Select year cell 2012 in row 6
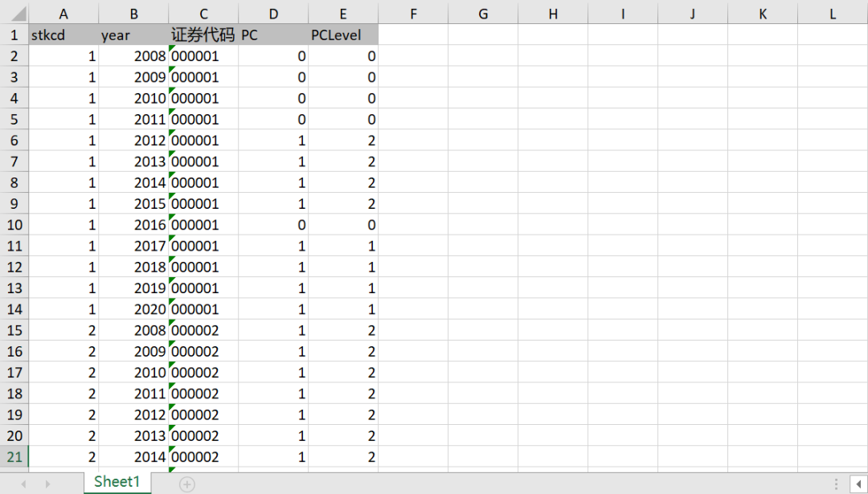The height and width of the screenshot is (494, 868). pyautogui.click(x=133, y=141)
